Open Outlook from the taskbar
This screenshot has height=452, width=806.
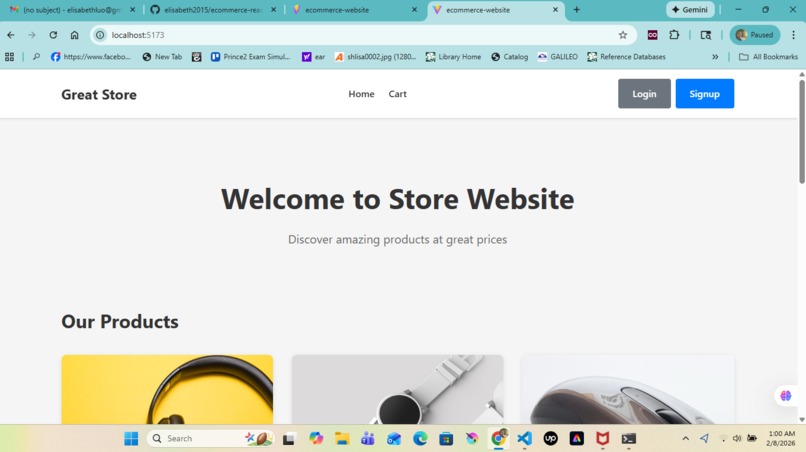[x=394, y=439]
